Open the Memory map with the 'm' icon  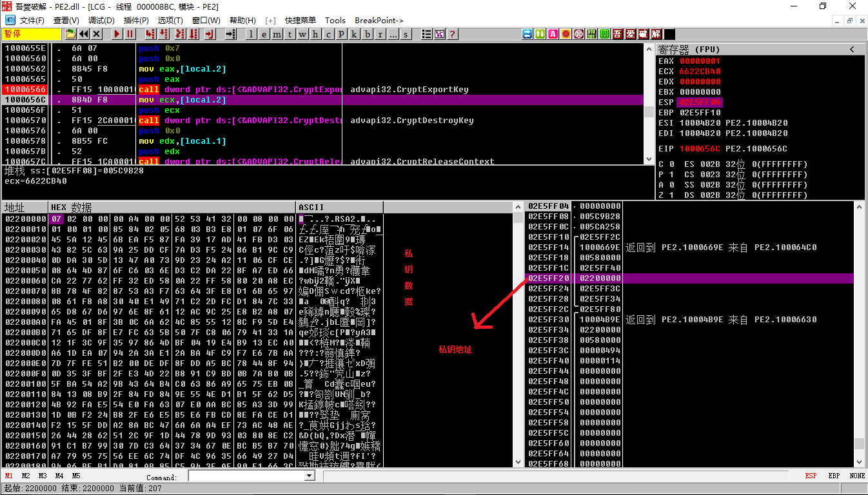(277, 34)
